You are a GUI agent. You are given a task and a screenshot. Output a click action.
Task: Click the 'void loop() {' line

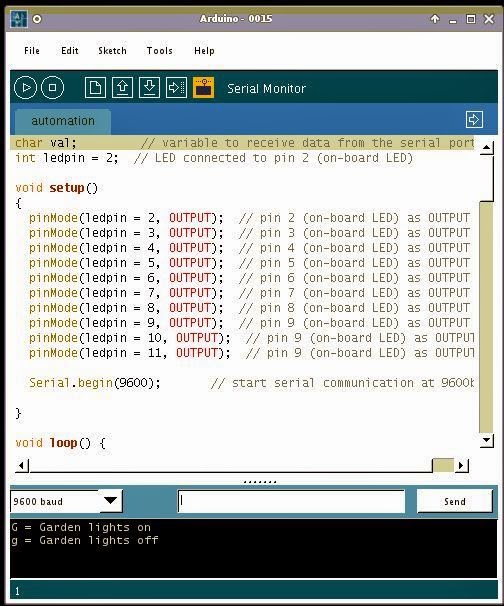click(60, 443)
